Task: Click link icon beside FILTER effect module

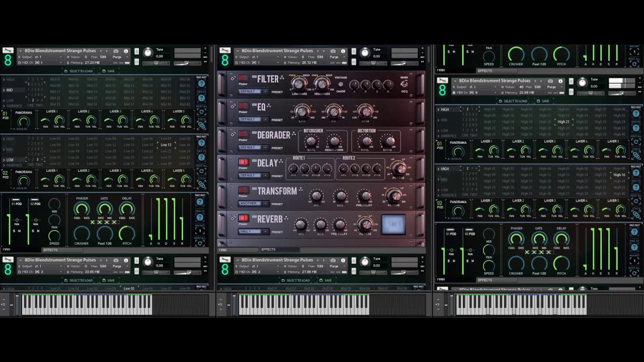Action: point(233,78)
